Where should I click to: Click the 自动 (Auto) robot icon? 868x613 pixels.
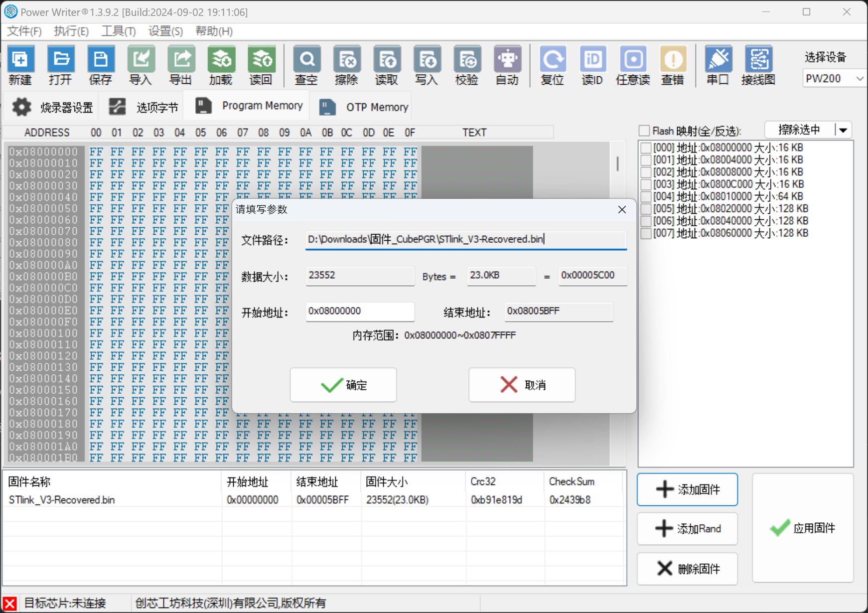coord(507,65)
